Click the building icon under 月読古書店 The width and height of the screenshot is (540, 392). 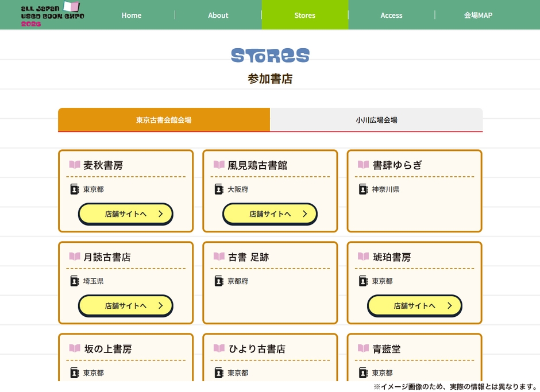74,281
